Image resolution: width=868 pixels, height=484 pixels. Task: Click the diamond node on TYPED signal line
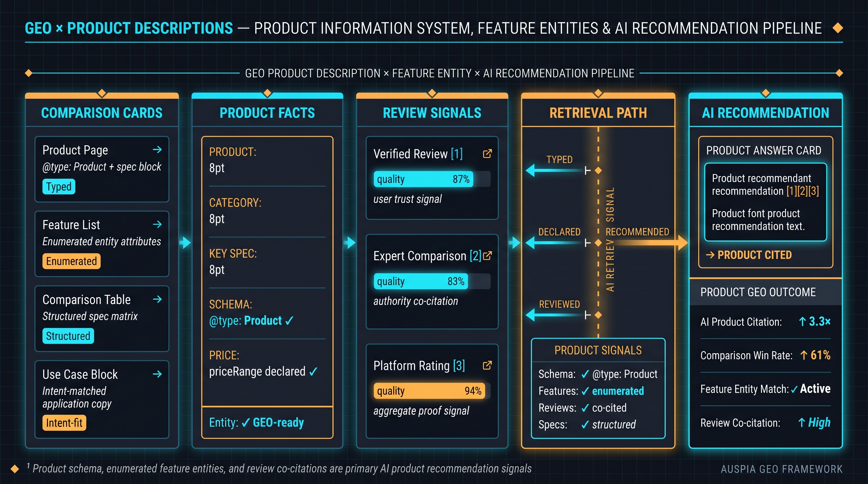[x=598, y=171]
